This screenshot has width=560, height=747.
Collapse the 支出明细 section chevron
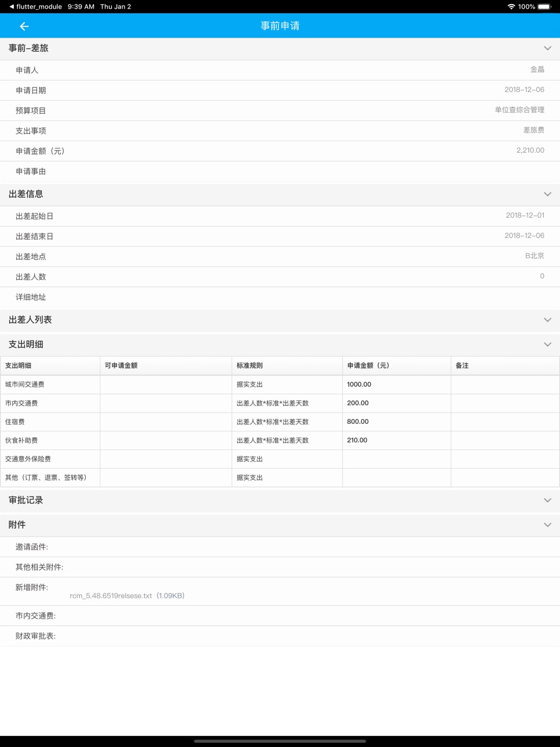pos(547,345)
